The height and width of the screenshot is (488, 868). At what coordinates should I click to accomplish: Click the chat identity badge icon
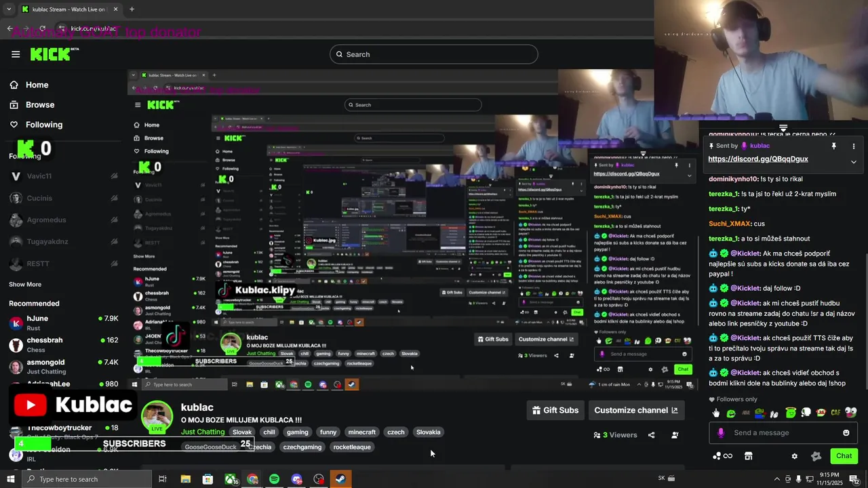[x=816, y=456]
